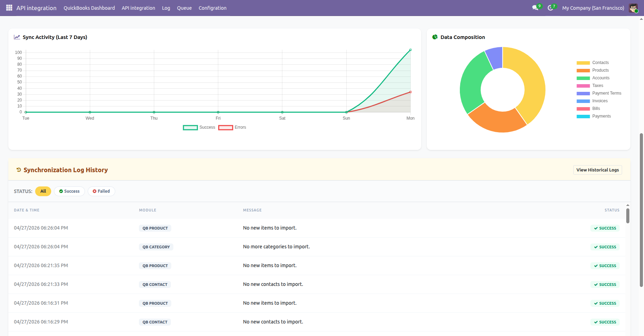Sort by DATE & TIME column header

(26, 210)
